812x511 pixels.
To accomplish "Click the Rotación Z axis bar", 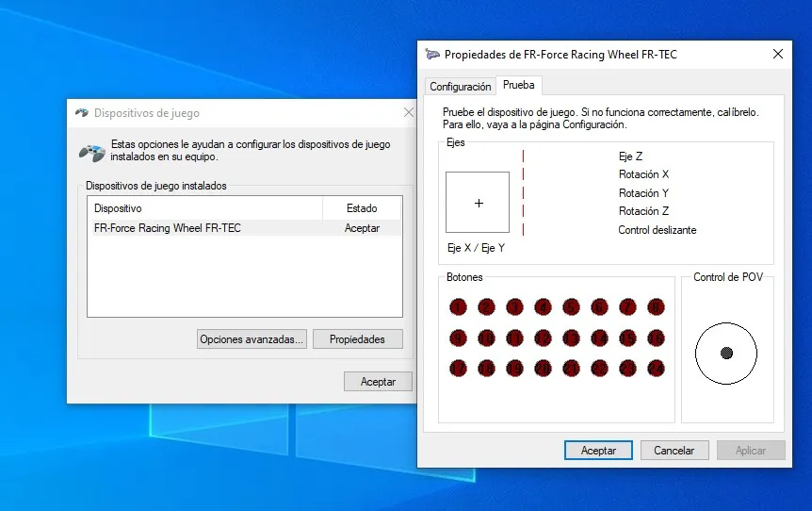I will [x=523, y=211].
